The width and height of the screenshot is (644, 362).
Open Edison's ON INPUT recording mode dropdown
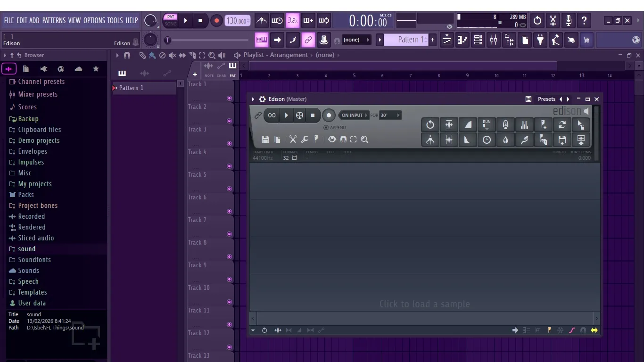[354, 115]
